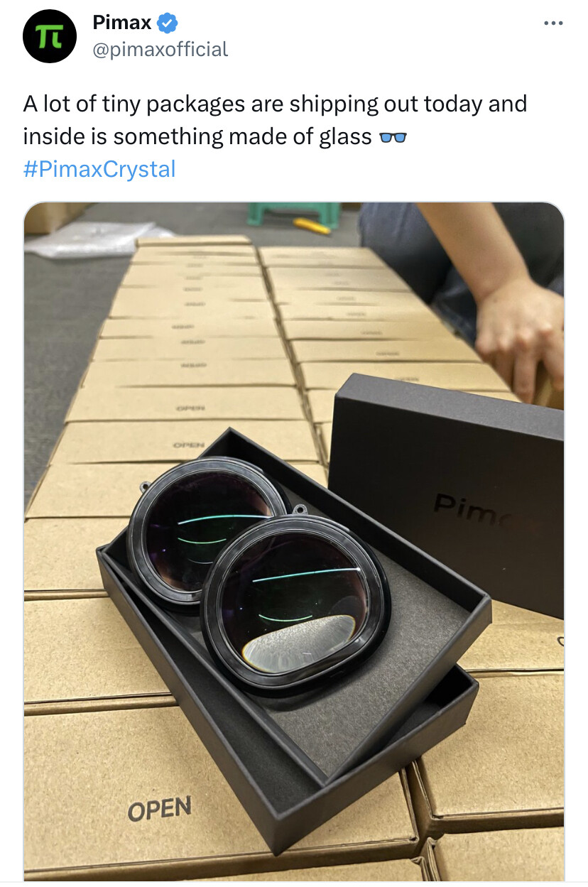Open the three-dot more options menu

pos(552,23)
